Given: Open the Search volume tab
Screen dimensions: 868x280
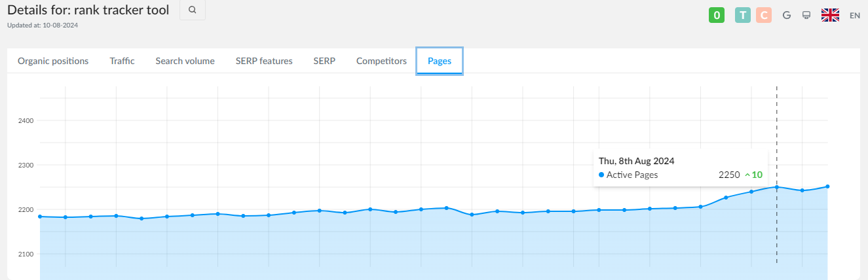Looking at the screenshot, I should pos(185,61).
